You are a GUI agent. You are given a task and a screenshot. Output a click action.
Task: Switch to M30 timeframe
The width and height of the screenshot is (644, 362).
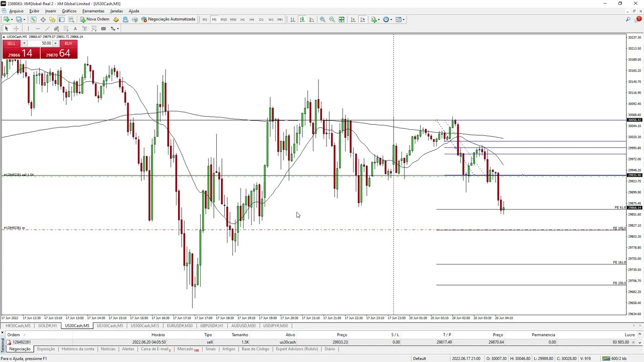[x=233, y=20]
